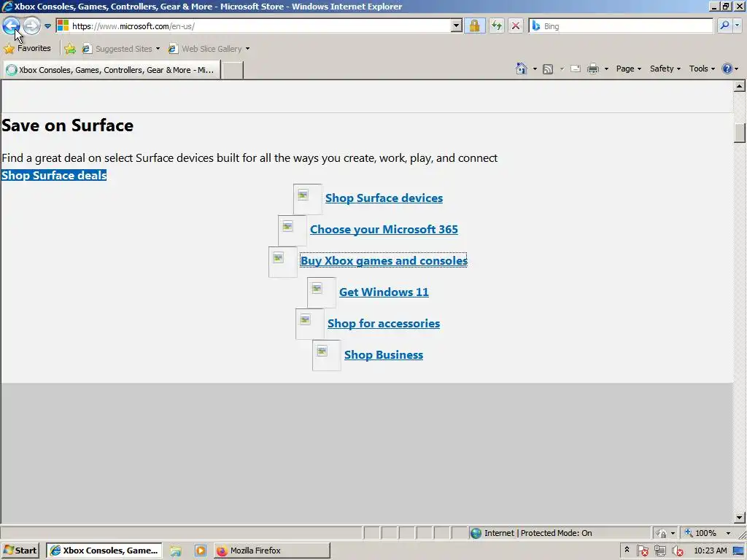Open the Page menu
The width and height of the screenshot is (747, 560).
click(x=628, y=69)
